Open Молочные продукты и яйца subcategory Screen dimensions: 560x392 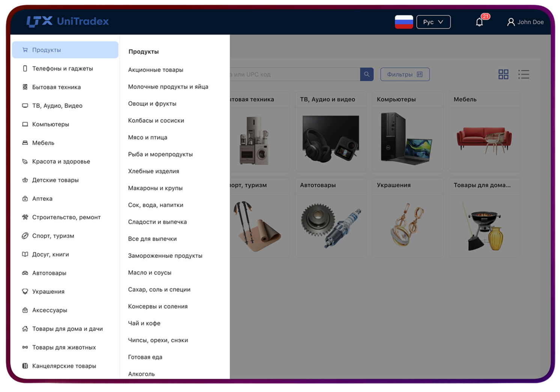(x=168, y=87)
